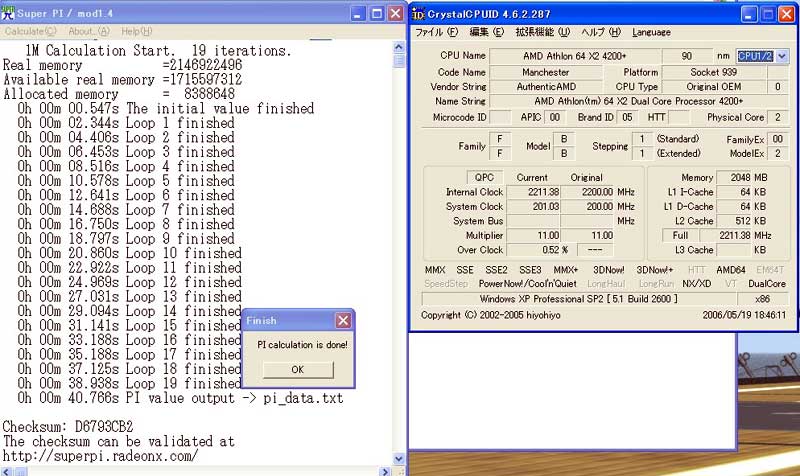Open the ヘルプ (H) menu in CrystalCPUID
This screenshot has width=800, height=476.
(x=601, y=32)
